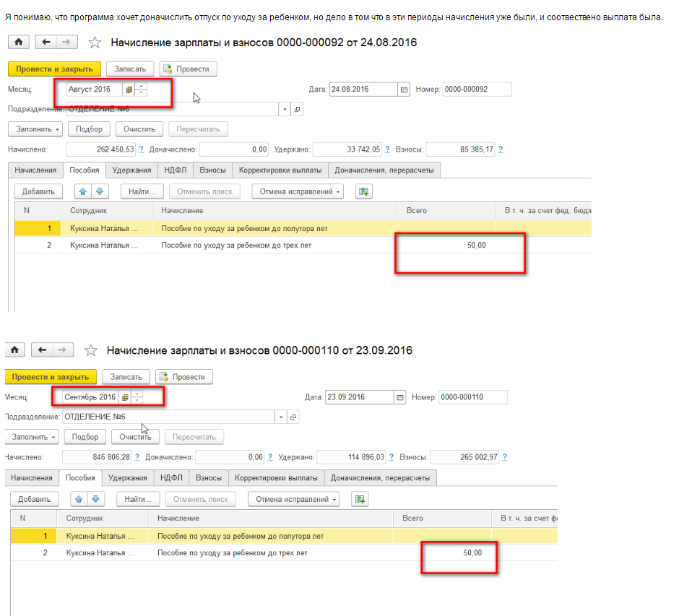
Task: Click table export icon in September document
Action: (x=360, y=499)
